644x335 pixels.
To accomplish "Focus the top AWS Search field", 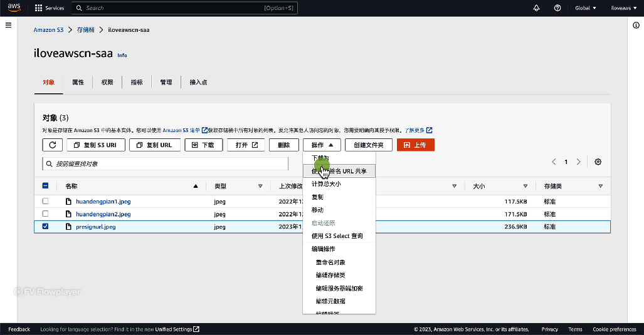I will tap(184, 8).
